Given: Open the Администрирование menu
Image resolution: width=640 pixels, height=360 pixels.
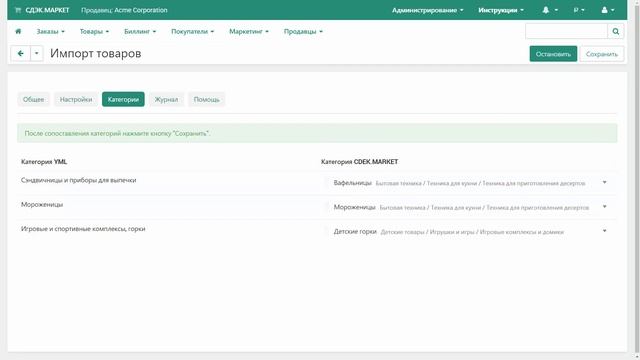Looking at the screenshot, I should pos(427,10).
